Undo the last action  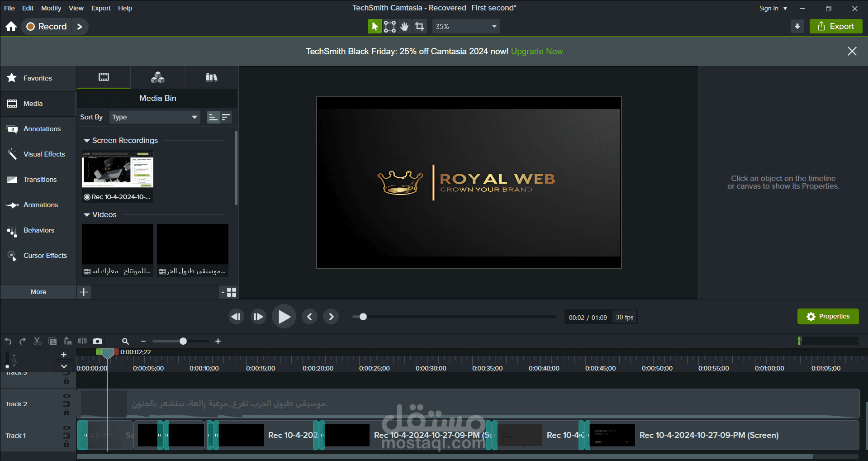(x=8, y=341)
